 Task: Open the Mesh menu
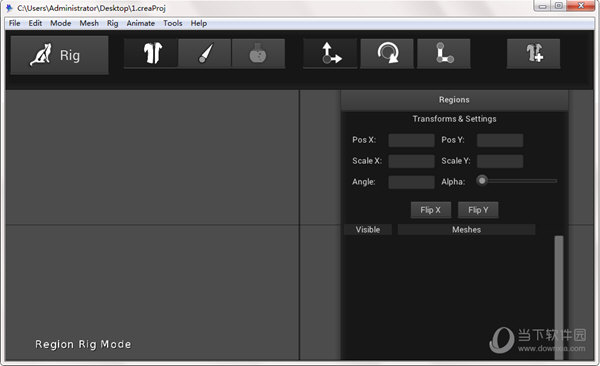click(x=89, y=23)
